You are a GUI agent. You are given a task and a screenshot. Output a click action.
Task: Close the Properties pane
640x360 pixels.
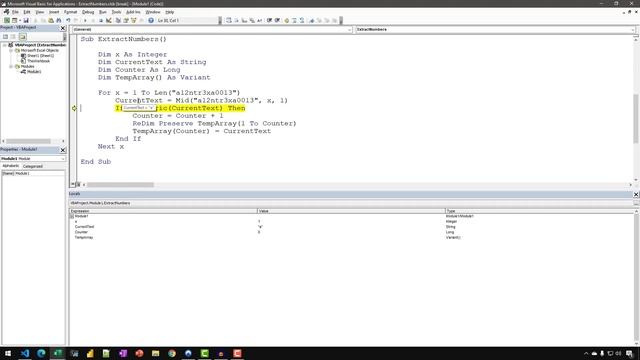[x=63, y=150]
